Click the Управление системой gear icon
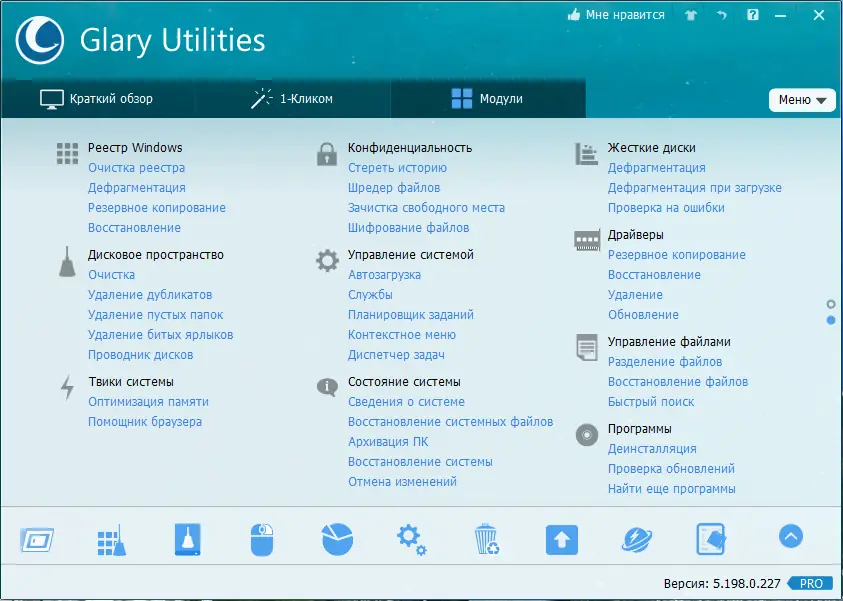 pyautogui.click(x=327, y=261)
